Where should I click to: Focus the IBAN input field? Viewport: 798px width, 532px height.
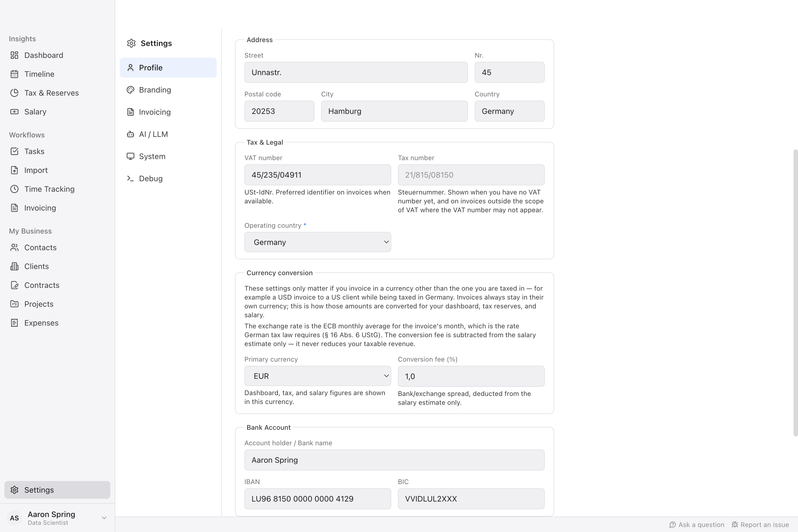pos(318,499)
